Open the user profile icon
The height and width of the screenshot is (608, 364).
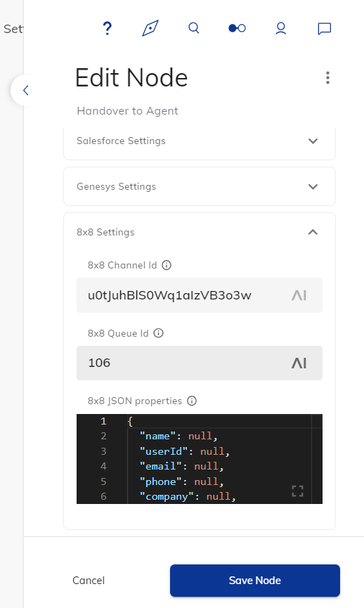click(280, 28)
